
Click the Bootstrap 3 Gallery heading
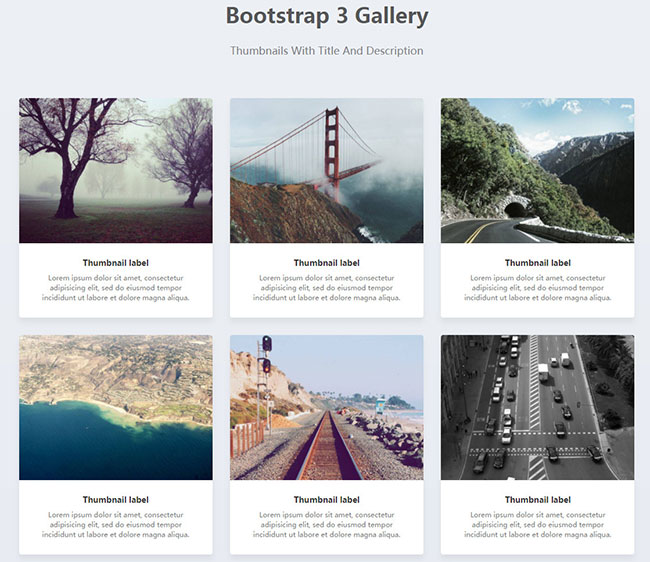[326, 16]
